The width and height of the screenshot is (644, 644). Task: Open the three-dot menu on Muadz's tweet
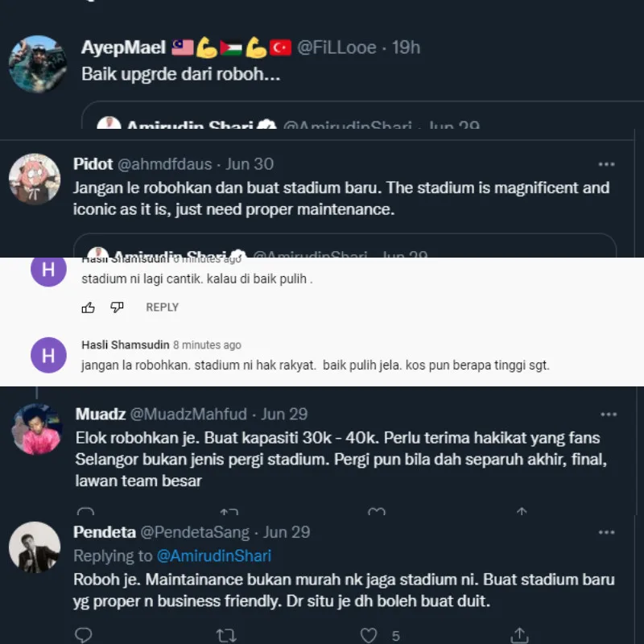pyautogui.click(x=608, y=414)
